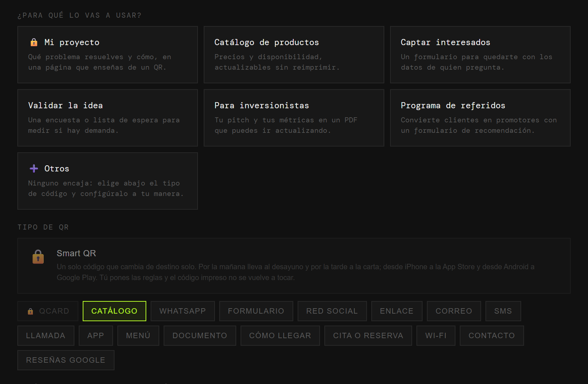Click 'Ninguno encaja' description text
Viewport: 588px width, 384px height.
tap(106, 188)
